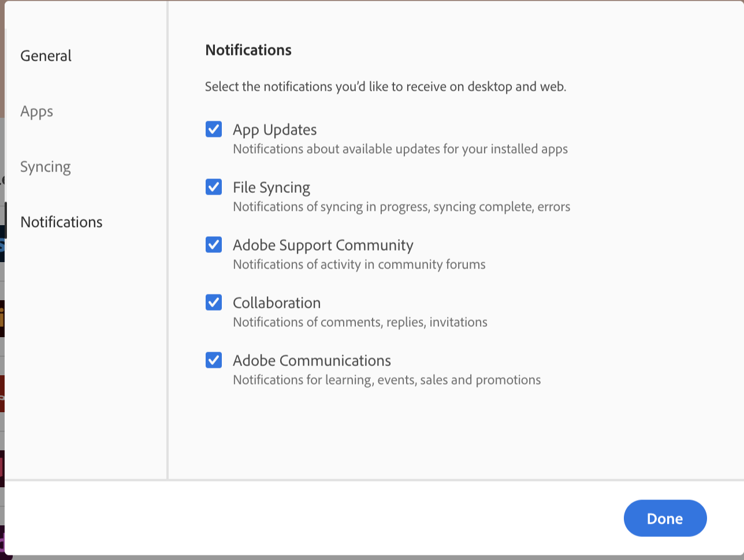Click the App Updates label text
Image resolution: width=744 pixels, height=560 pixels.
tap(274, 129)
